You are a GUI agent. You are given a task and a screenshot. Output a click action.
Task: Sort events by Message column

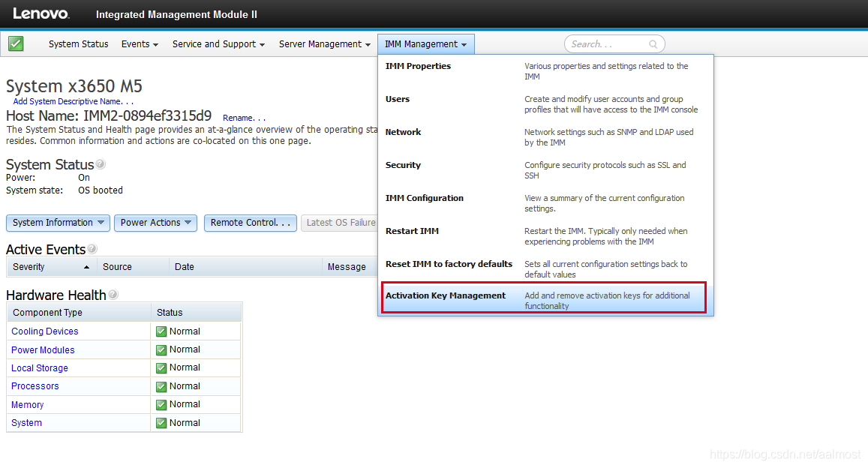point(350,267)
